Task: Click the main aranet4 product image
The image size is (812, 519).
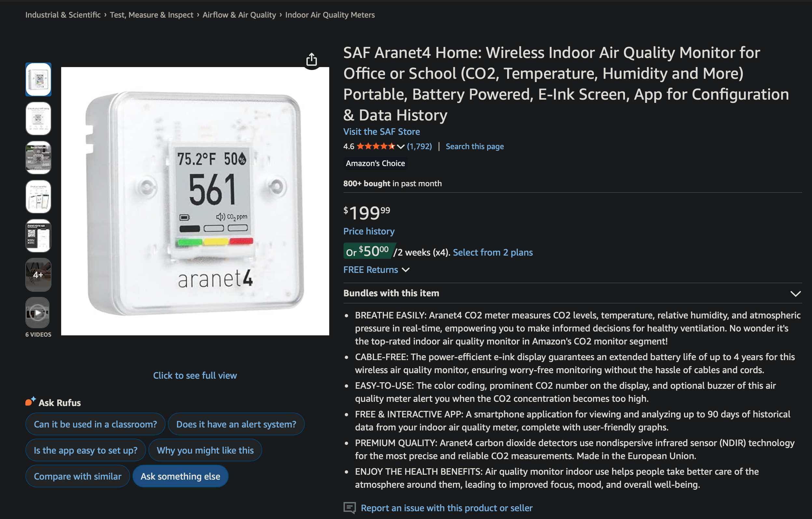Action: (x=195, y=201)
